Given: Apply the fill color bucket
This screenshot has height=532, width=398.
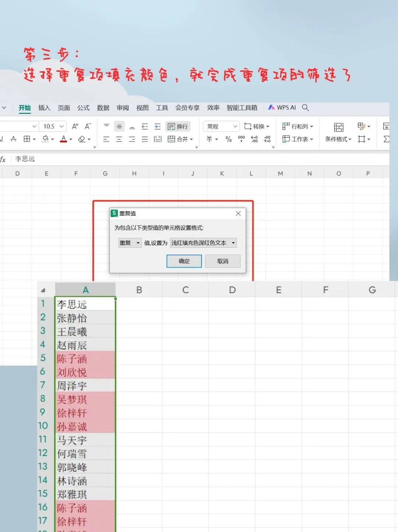Looking at the screenshot, I should point(46,139).
